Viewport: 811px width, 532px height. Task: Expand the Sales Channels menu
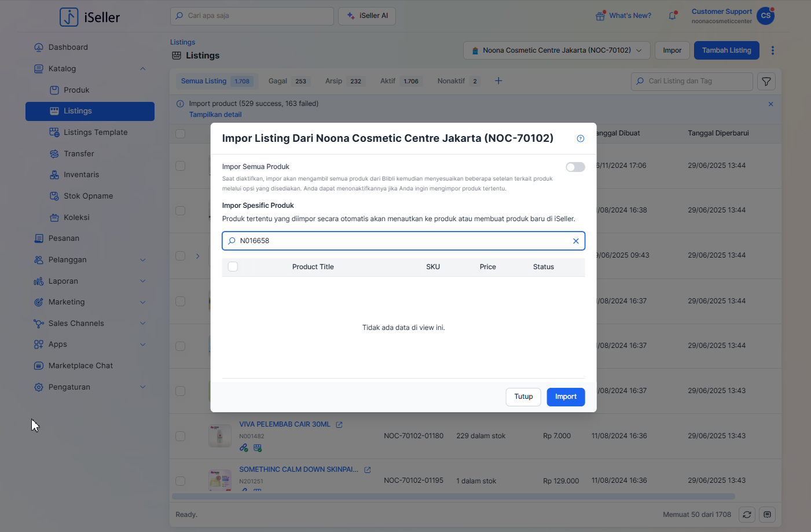142,324
